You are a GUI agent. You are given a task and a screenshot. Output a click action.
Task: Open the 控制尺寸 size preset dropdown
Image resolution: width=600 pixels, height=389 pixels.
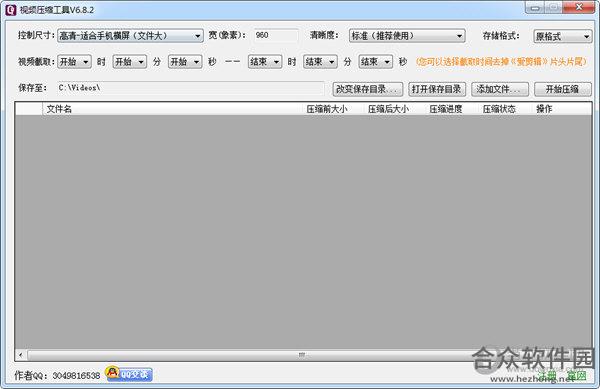point(130,36)
